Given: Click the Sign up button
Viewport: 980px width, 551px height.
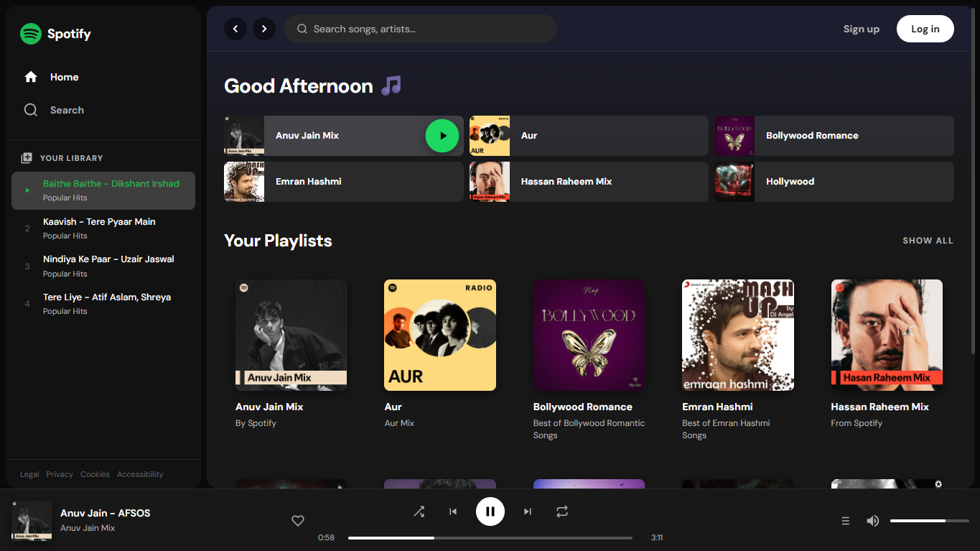Looking at the screenshot, I should [862, 29].
